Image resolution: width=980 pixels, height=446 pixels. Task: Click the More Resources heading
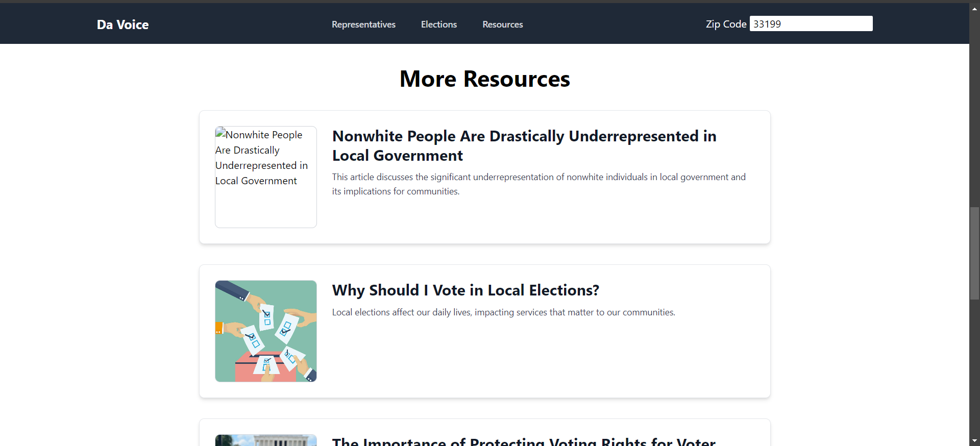pos(485,79)
